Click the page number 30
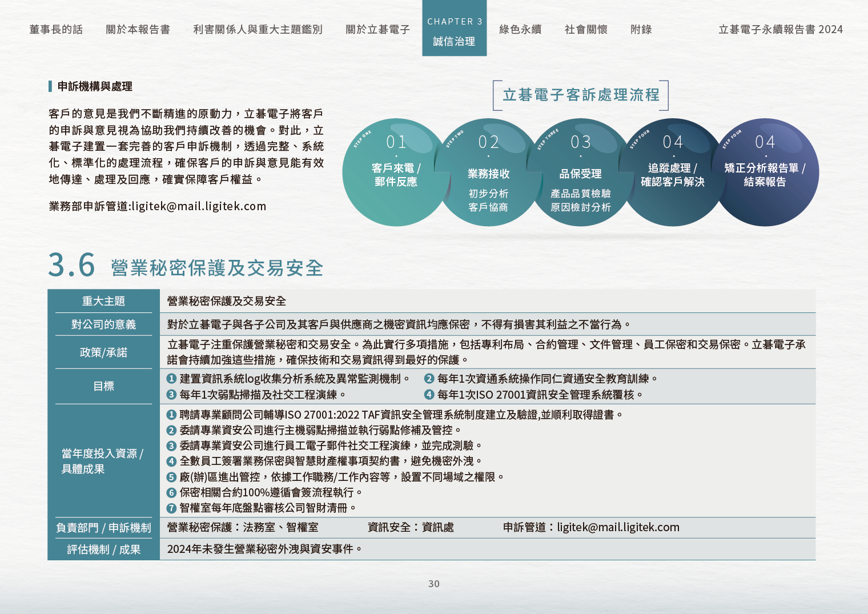The image size is (868, 614). click(x=434, y=584)
